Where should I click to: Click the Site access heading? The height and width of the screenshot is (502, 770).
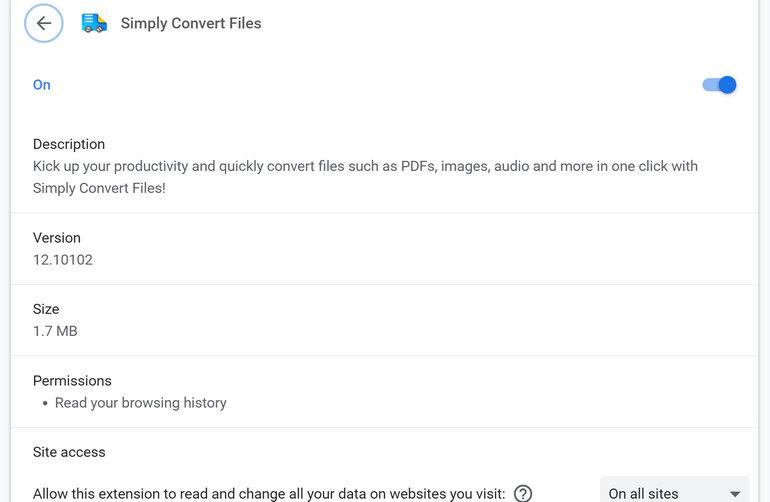click(x=69, y=452)
